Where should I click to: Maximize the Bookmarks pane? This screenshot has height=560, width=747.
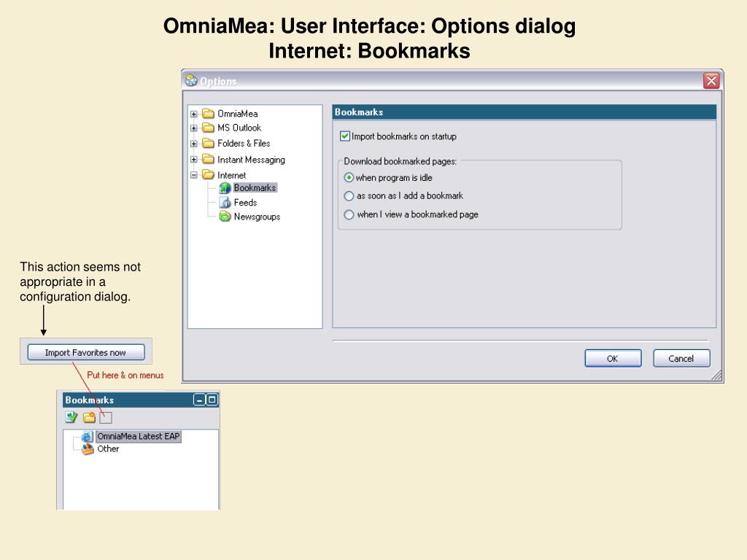click(212, 400)
